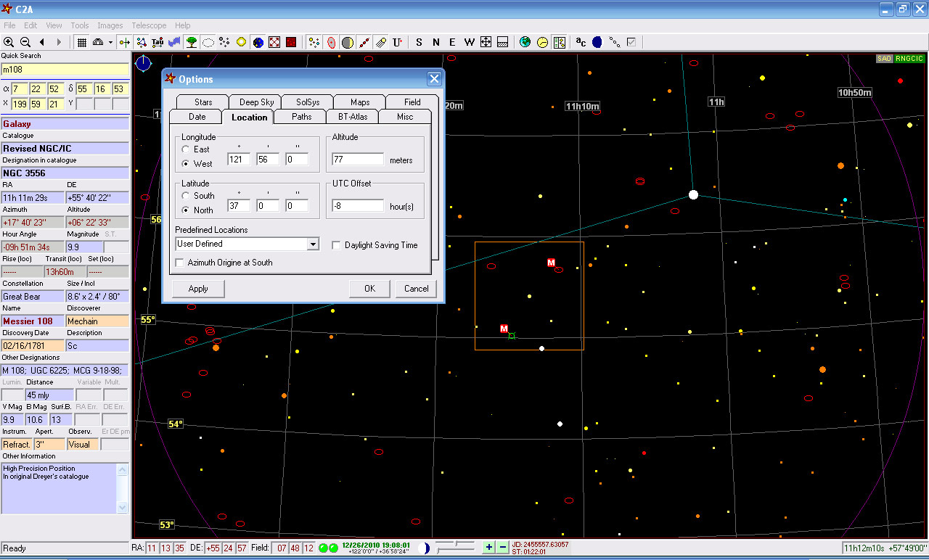Click the Apply button
The width and height of the screenshot is (929, 560).
click(198, 289)
